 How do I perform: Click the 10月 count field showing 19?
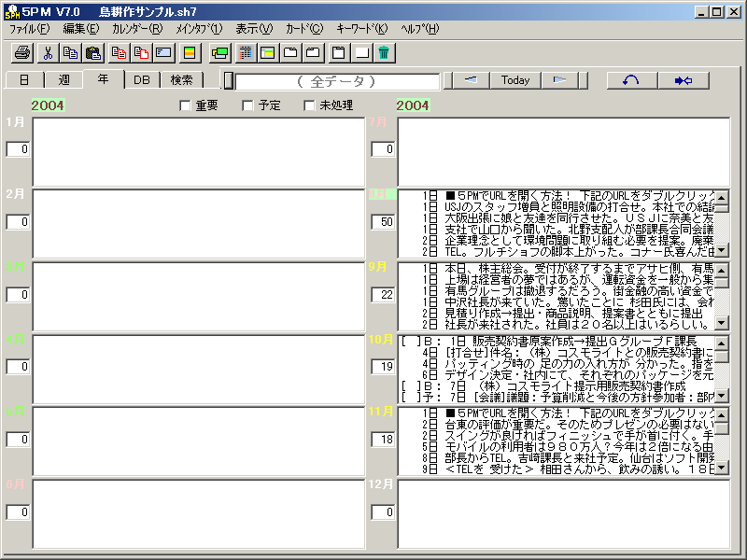(x=383, y=367)
